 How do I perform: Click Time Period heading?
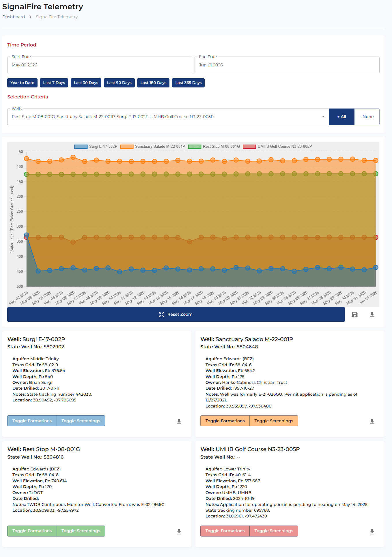[x=22, y=45]
